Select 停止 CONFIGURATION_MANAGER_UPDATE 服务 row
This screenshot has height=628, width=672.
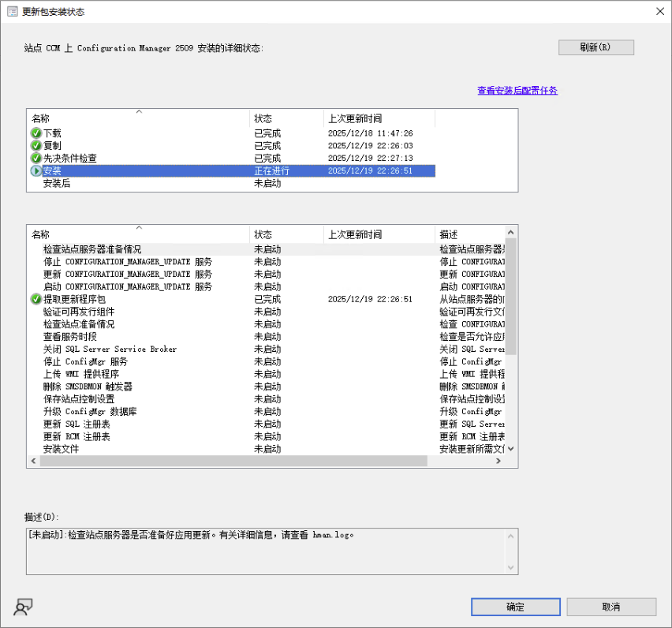pyautogui.click(x=267, y=261)
